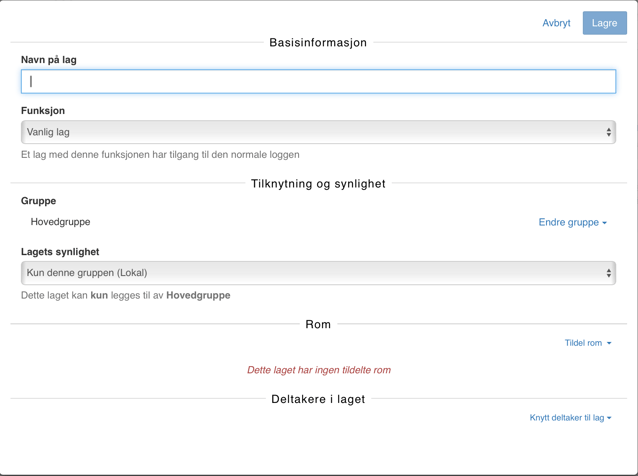Open the Knytt deltaker til lag menu
The height and width of the screenshot is (476, 638).
click(567, 418)
